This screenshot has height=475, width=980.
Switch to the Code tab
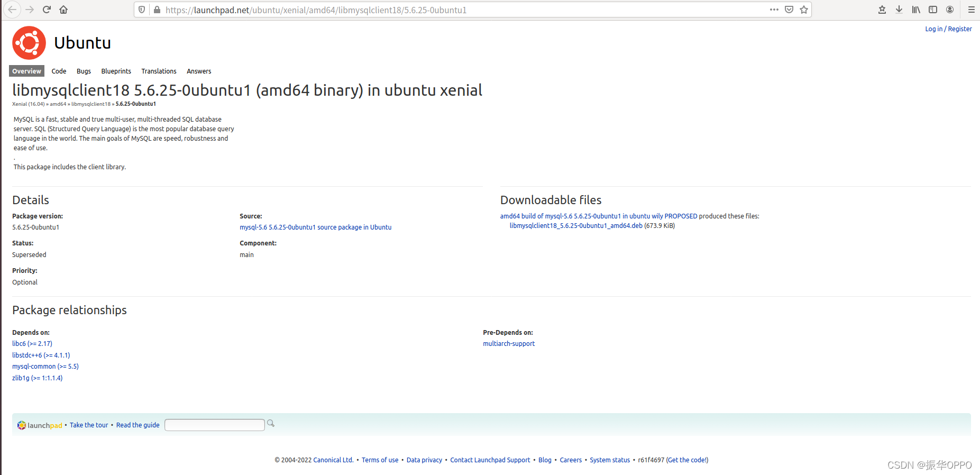pos(59,71)
